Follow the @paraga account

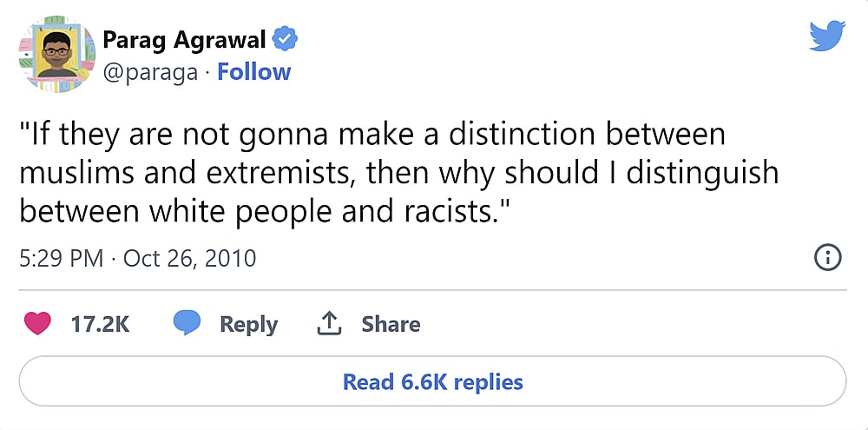point(253,72)
